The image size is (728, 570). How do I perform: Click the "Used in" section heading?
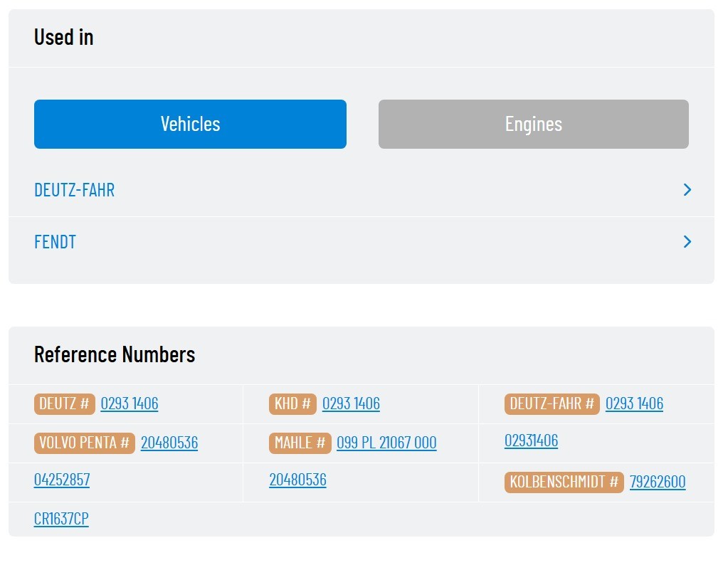[63, 37]
